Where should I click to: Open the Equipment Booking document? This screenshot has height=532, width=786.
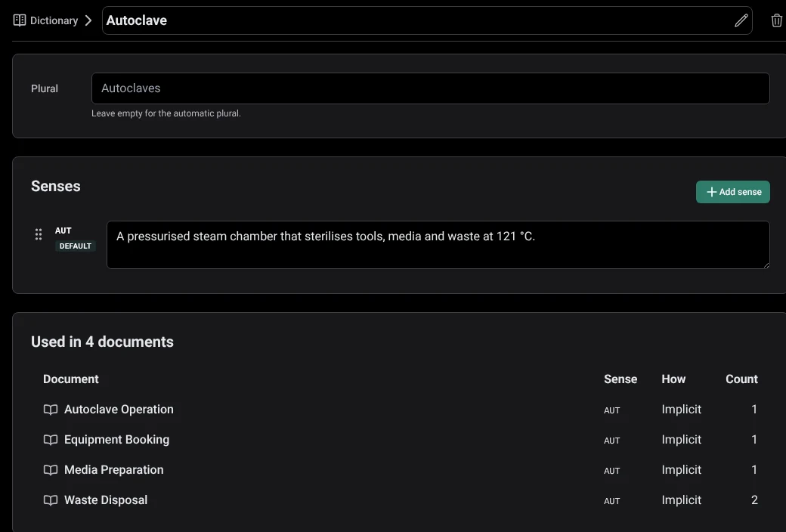117,439
